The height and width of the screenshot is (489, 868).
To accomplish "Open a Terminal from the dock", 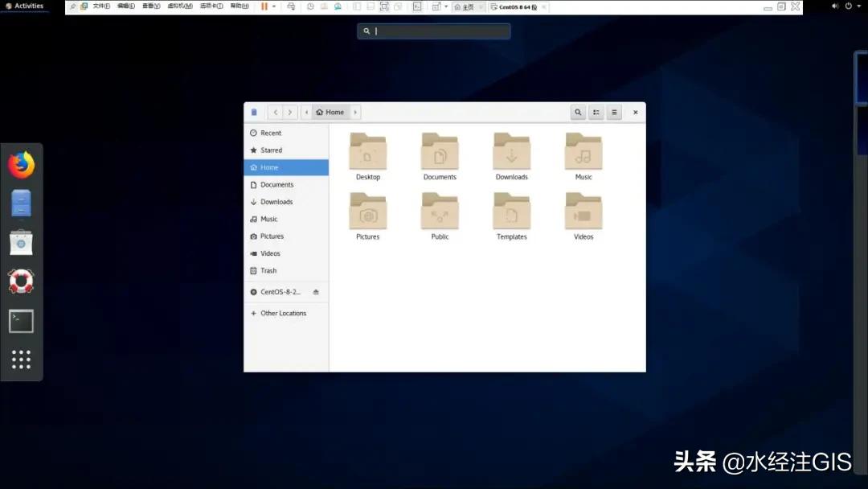I will pyautogui.click(x=21, y=321).
